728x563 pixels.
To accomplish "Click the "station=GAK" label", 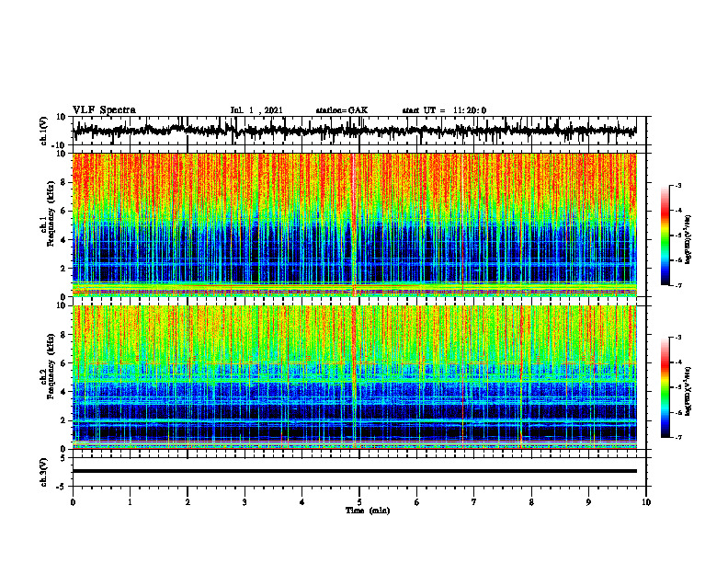I will (x=342, y=110).
